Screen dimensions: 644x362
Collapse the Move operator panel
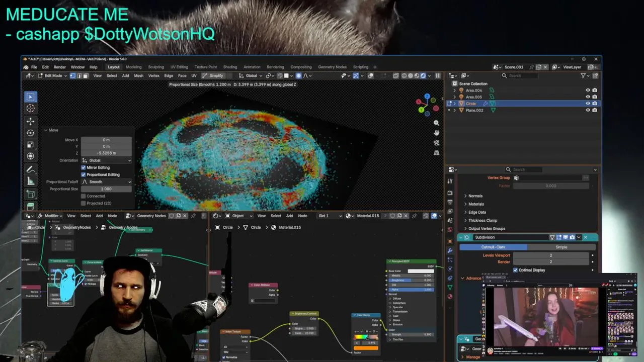click(46, 130)
